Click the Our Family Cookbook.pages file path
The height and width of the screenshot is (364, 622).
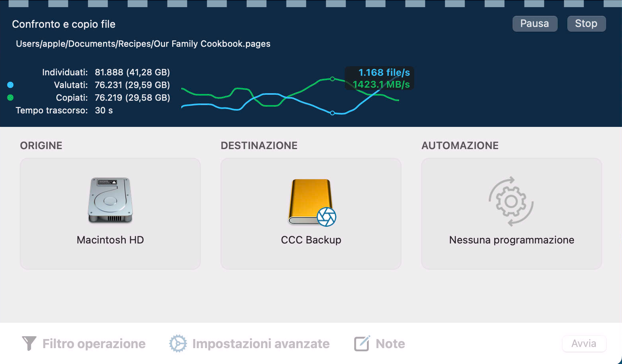(143, 44)
